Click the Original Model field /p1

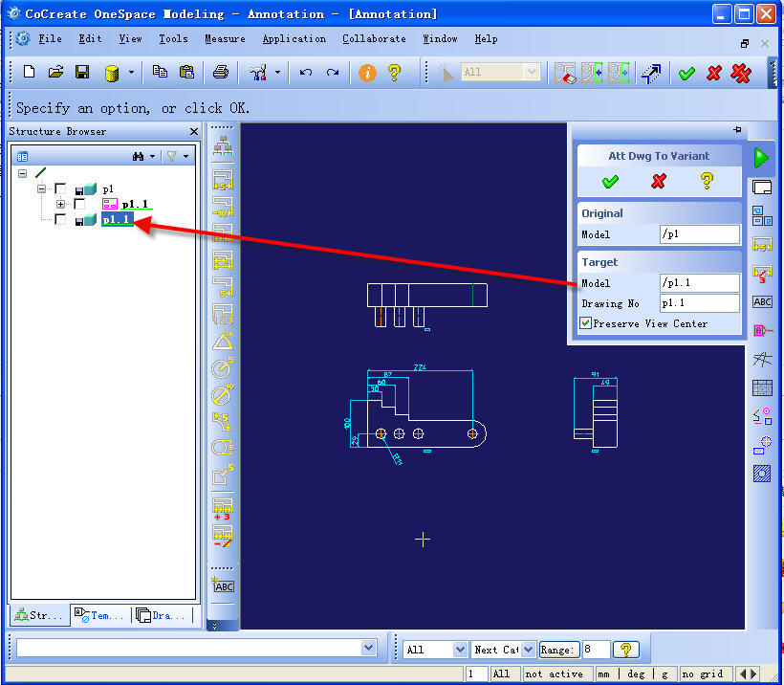point(700,234)
